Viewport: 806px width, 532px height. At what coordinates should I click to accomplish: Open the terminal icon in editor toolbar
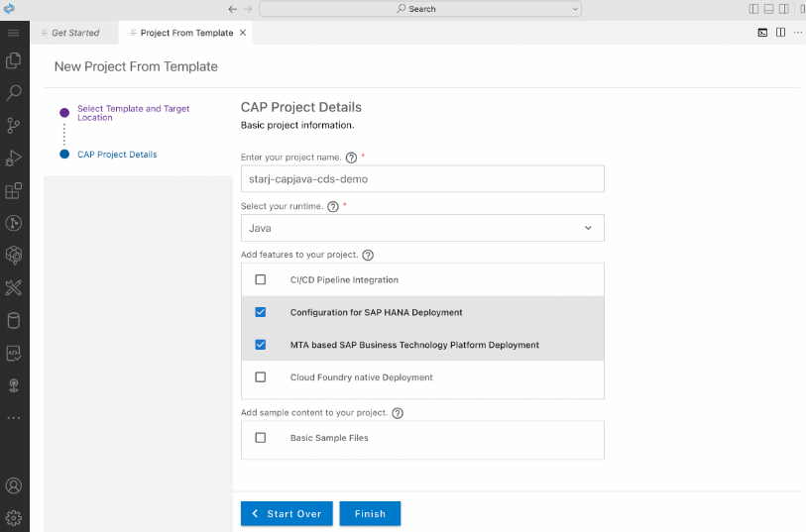pyautogui.click(x=762, y=33)
